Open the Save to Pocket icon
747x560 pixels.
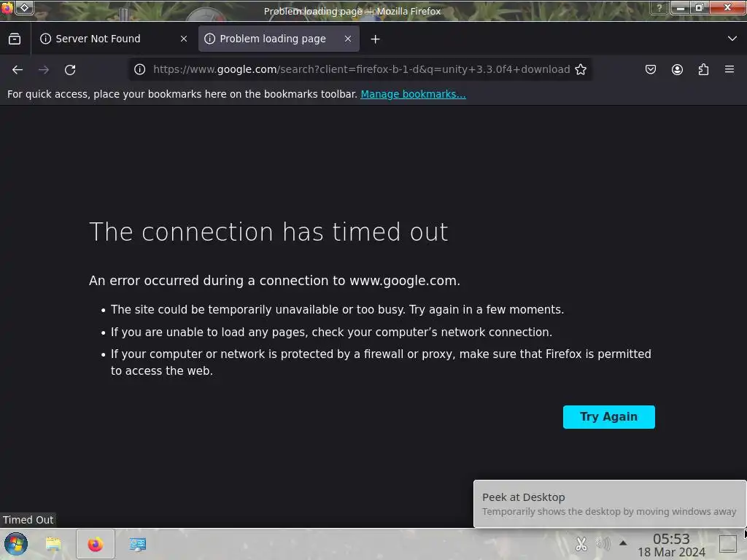click(650, 69)
